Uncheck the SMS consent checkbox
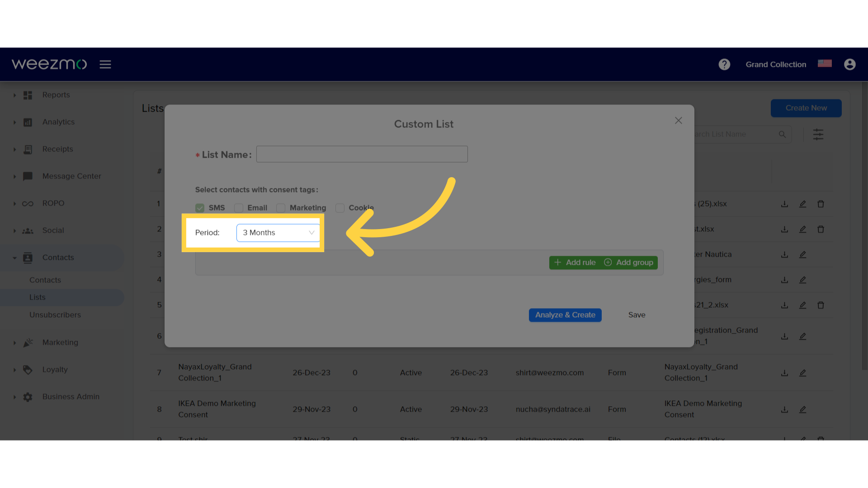The height and width of the screenshot is (488, 868). (x=200, y=208)
